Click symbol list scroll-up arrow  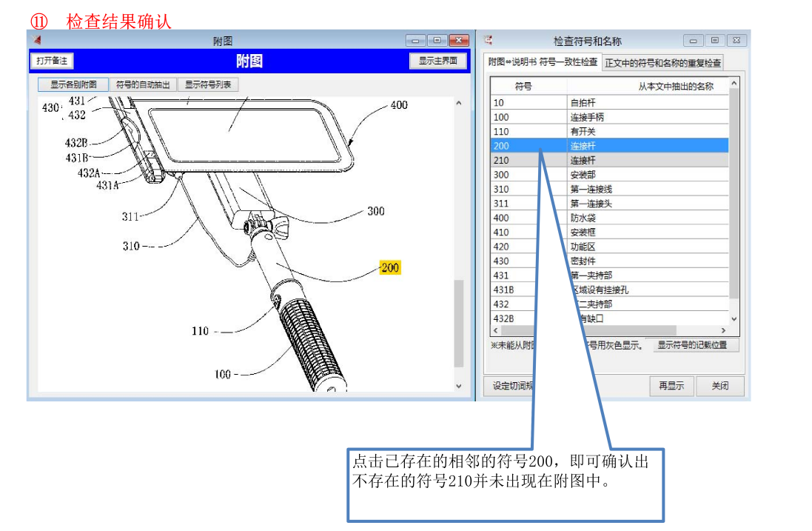tap(734, 83)
